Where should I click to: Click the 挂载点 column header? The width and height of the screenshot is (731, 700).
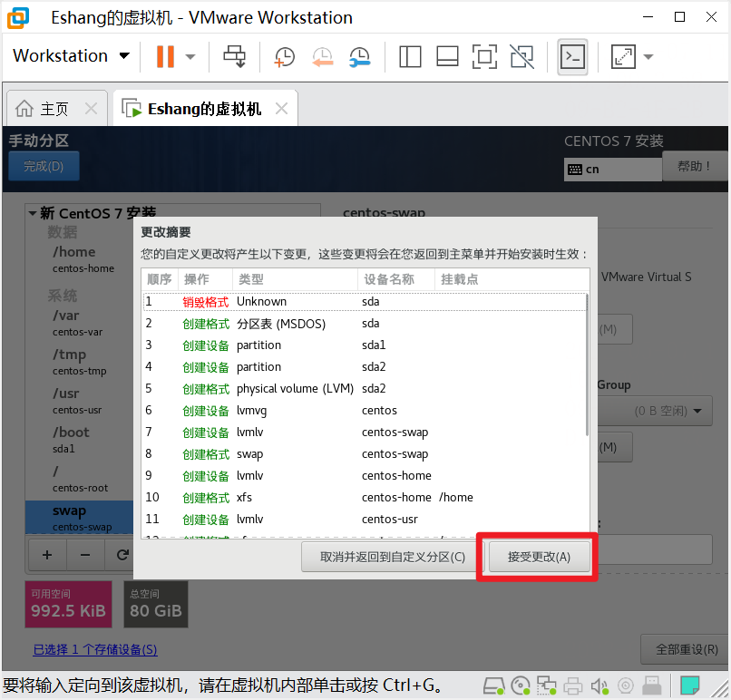(511, 279)
